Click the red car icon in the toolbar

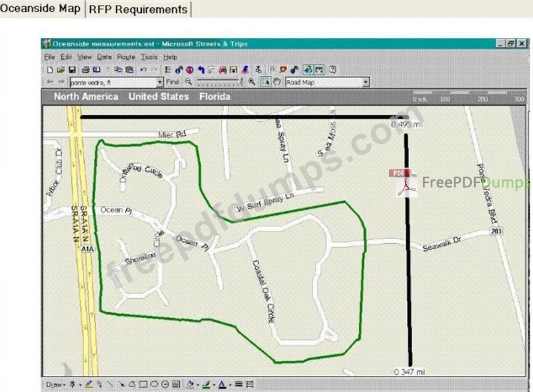tap(223, 70)
